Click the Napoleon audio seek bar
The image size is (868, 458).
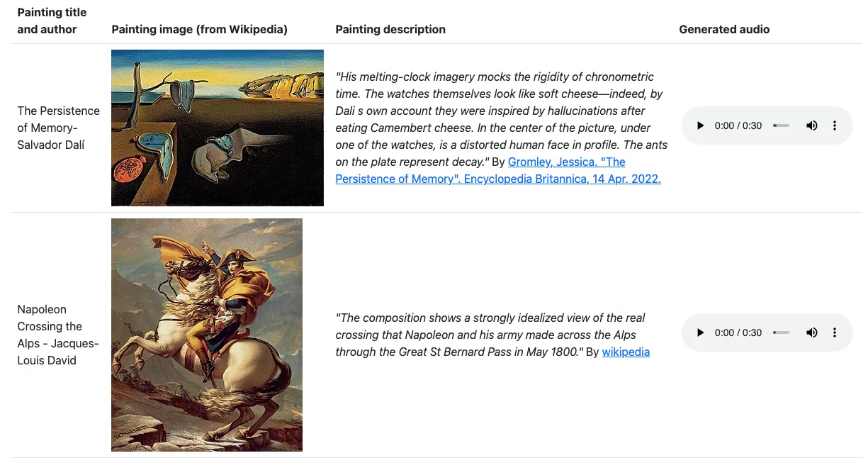click(x=781, y=333)
